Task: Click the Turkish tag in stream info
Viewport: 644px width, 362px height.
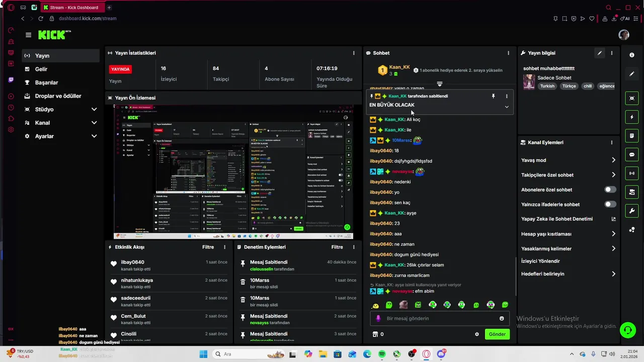Action: (547, 86)
